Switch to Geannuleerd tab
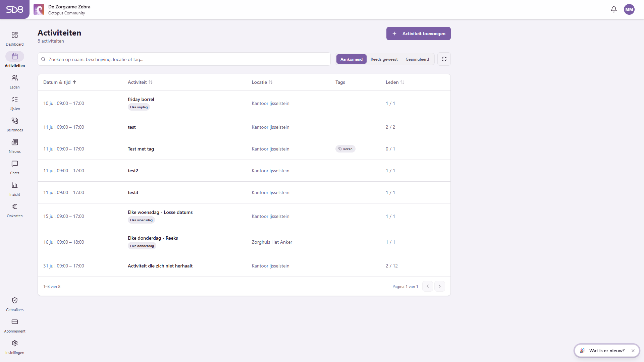 click(417, 59)
